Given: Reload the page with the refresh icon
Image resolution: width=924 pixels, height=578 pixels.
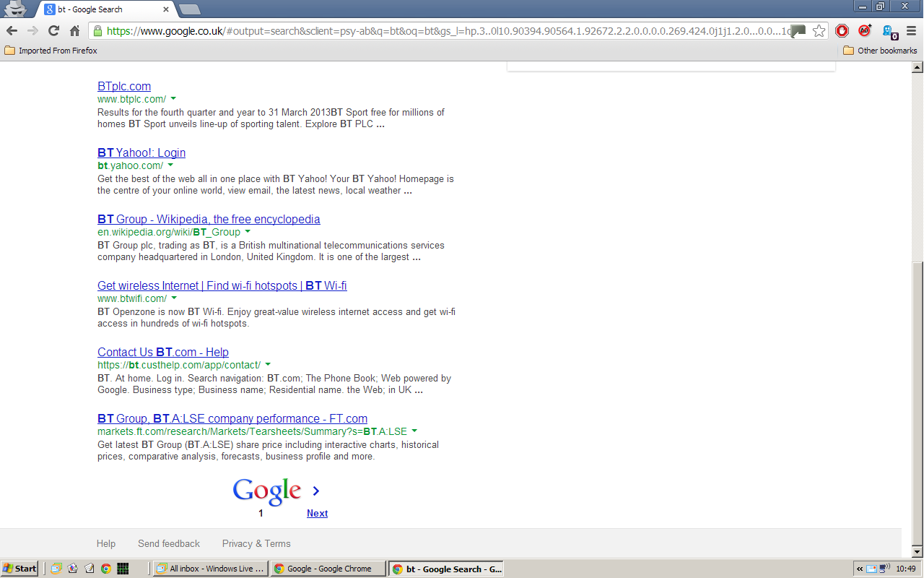Looking at the screenshot, I should pyautogui.click(x=53, y=30).
